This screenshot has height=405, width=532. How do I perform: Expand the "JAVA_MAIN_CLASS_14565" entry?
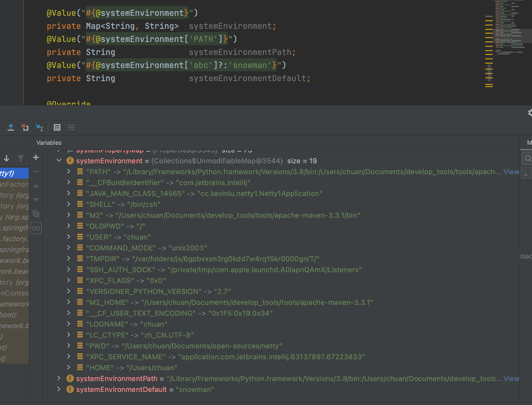tap(69, 193)
